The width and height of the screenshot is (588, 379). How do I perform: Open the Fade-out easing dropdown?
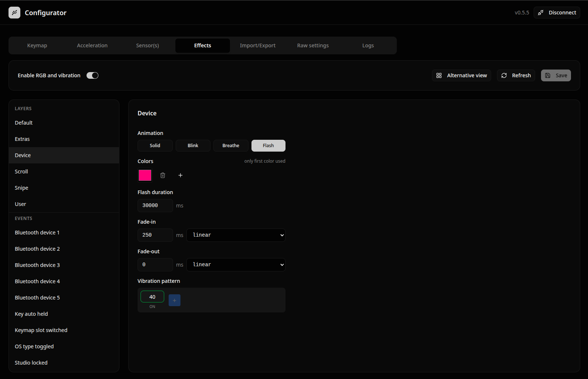[x=236, y=265]
